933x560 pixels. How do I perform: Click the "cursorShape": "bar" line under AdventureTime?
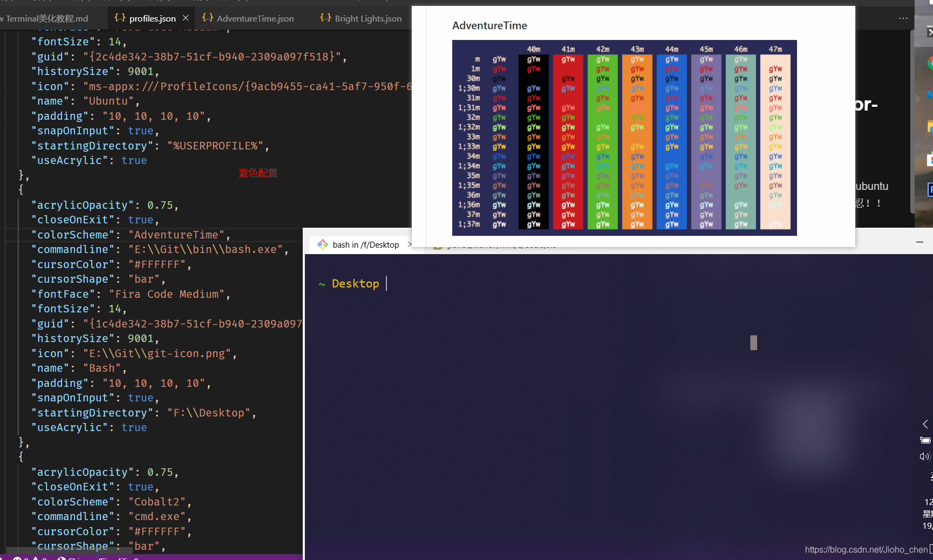98,279
